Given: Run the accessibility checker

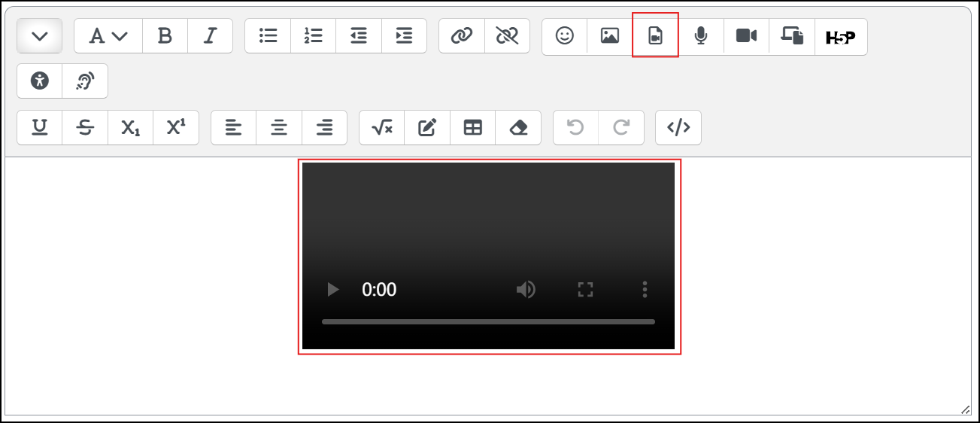Looking at the screenshot, I should click(x=40, y=81).
